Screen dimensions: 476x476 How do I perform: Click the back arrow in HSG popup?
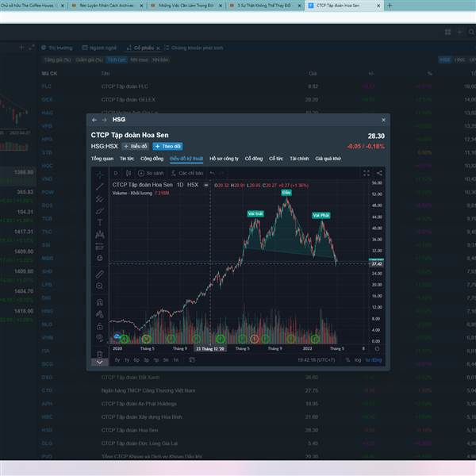pos(94,120)
